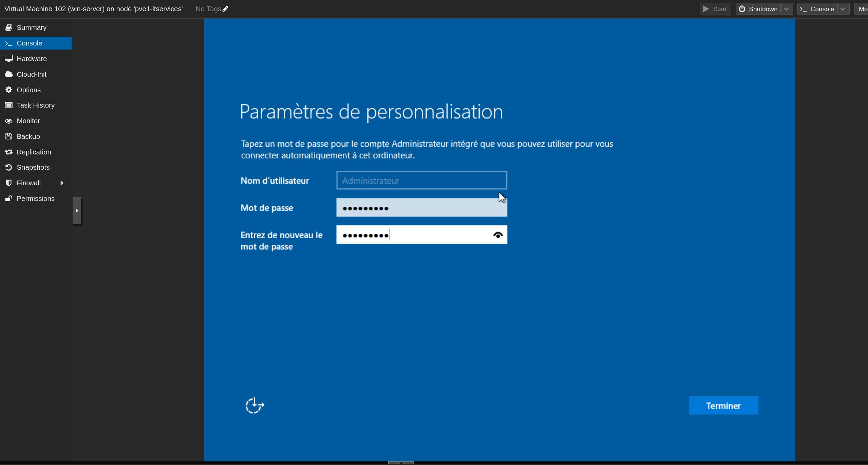
Task: Open the Task History menu item
Action: [36, 105]
